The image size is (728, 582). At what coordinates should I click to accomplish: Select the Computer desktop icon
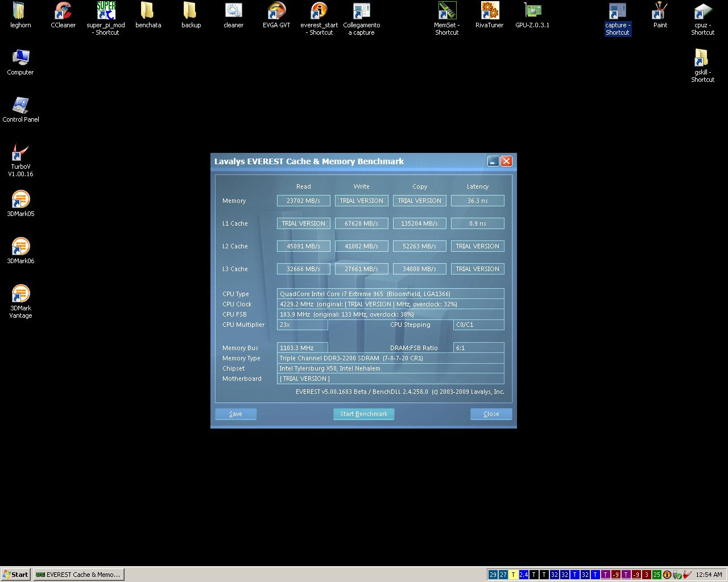[x=20, y=62]
